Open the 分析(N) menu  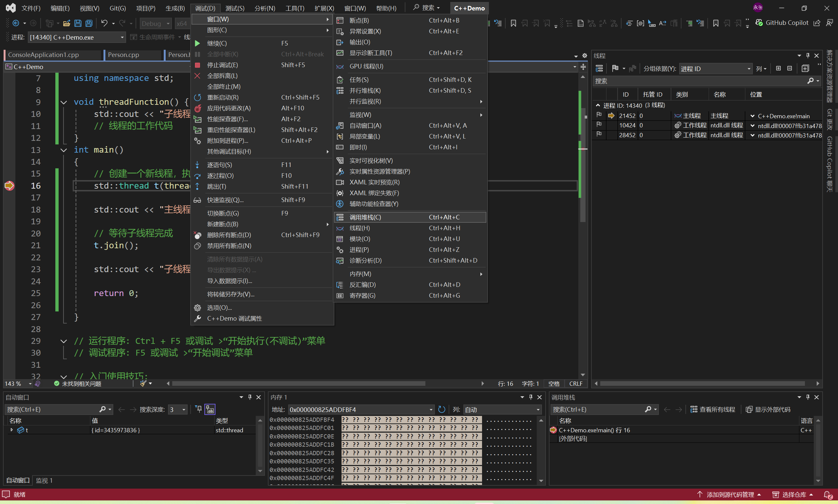point(265,8)
